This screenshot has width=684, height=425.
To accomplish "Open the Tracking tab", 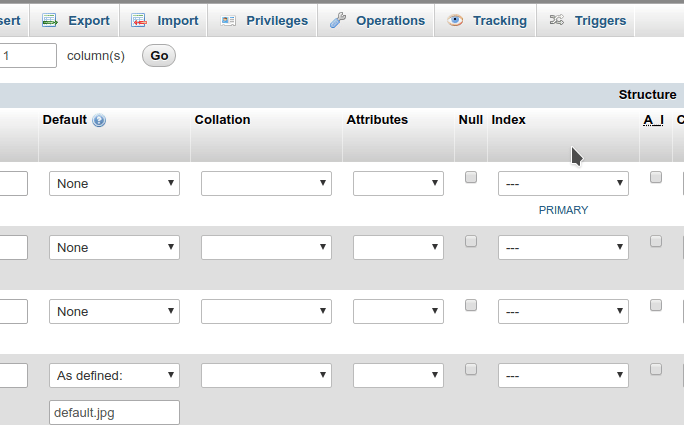I will (x=499, y=20).
